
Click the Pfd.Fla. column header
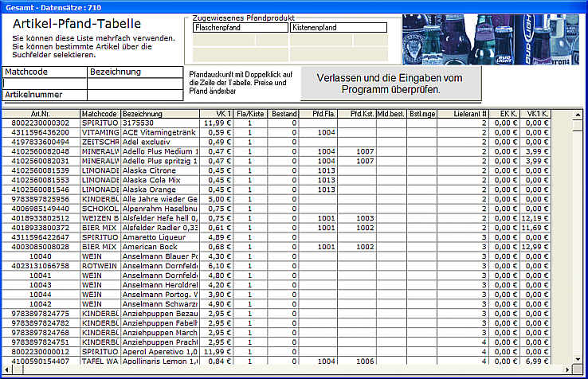[319, 114]
